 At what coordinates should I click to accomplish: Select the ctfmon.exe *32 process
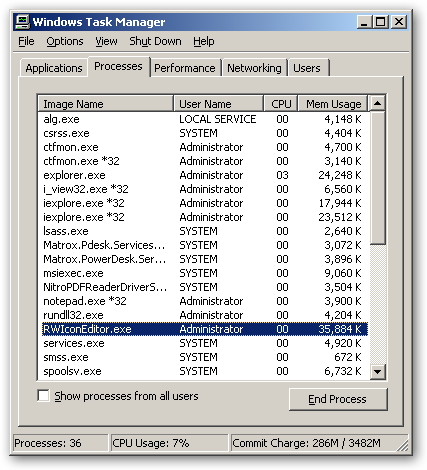point(203,161)
